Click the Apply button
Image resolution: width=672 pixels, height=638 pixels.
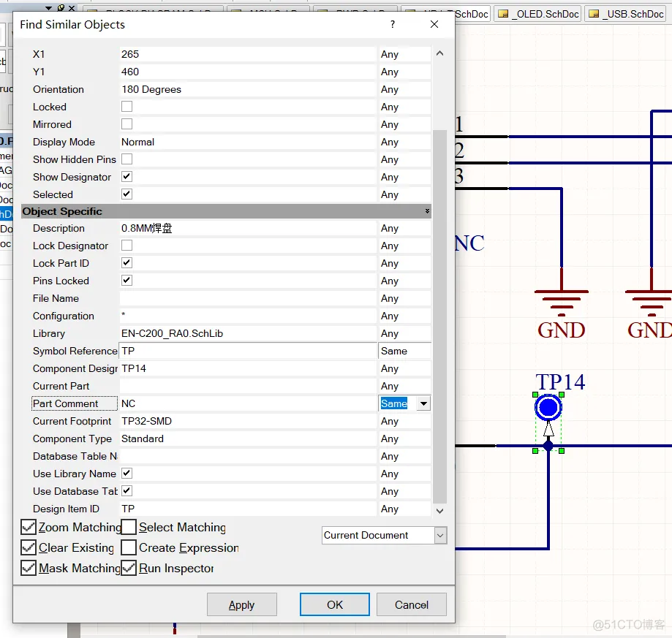(x=242, y=604)
